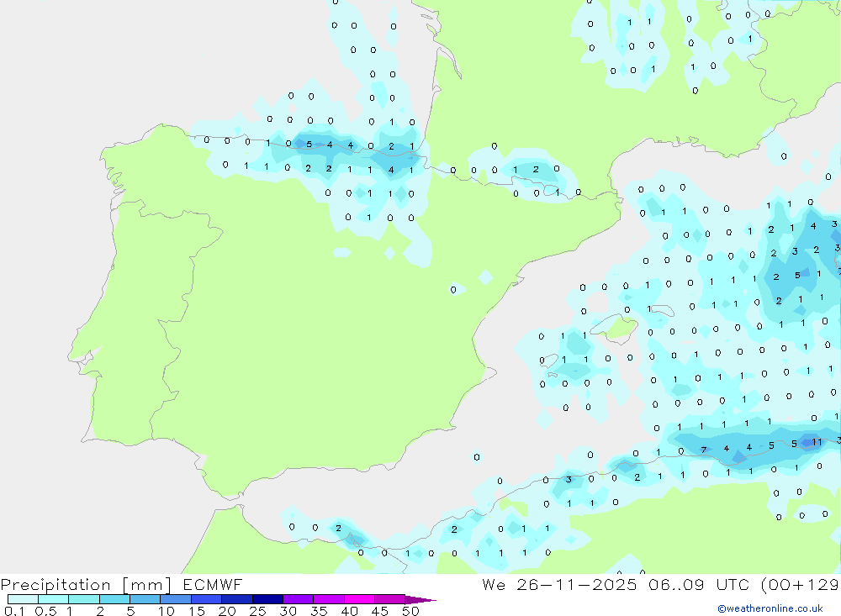This screenshot has width=841, height=616.
Task: Click the '7' precipitation value on map
Action: pos(704,450)
